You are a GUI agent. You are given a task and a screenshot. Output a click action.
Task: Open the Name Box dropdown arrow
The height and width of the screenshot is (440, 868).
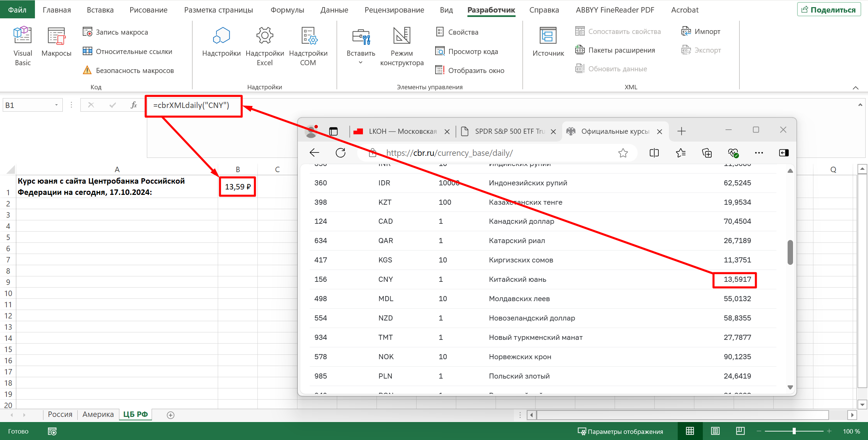56,105
